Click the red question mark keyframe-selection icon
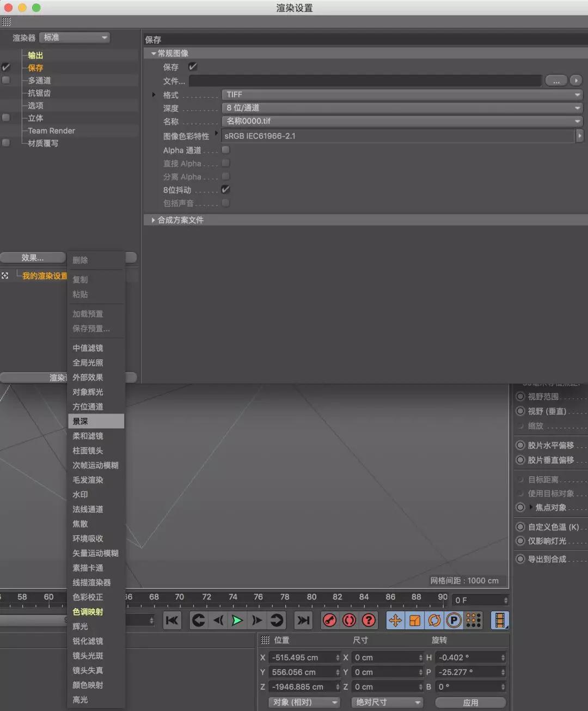 [x=369, y=620]
